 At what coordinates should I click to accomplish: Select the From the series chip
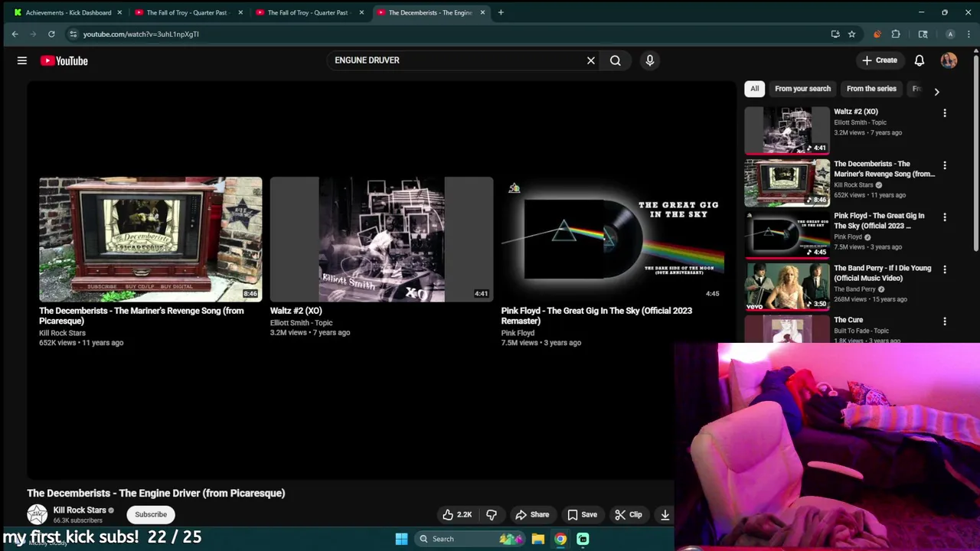tap(871, 89)
